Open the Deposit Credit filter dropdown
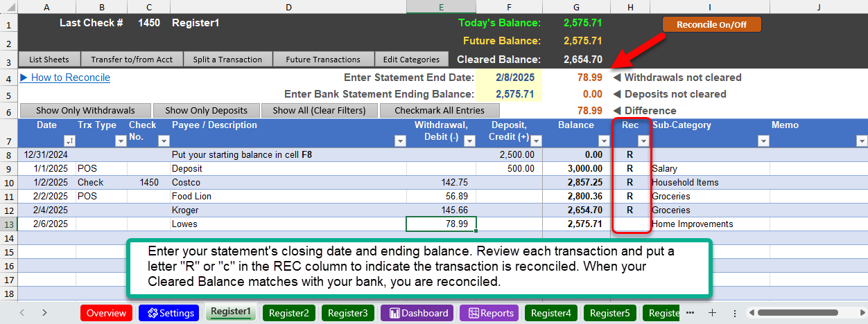This screenshot has height=324, width=868. tap(536, 141)
